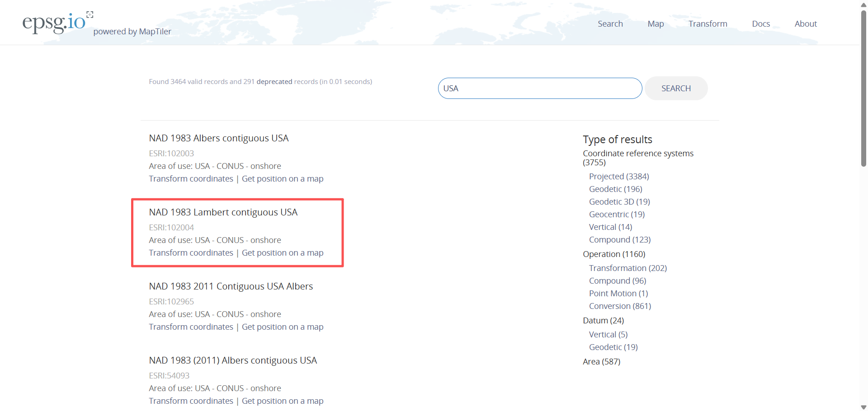Filter results by Projected (3384)
868x411 pixels.
pos(618,177)
